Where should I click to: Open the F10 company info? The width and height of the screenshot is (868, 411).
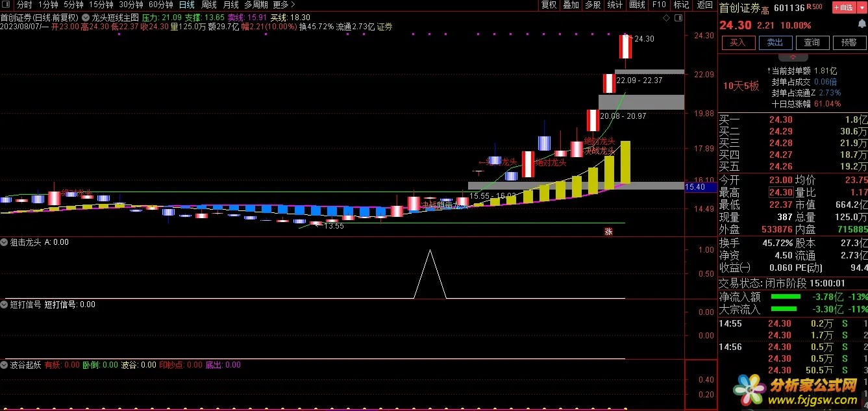(x=659, y=5)
